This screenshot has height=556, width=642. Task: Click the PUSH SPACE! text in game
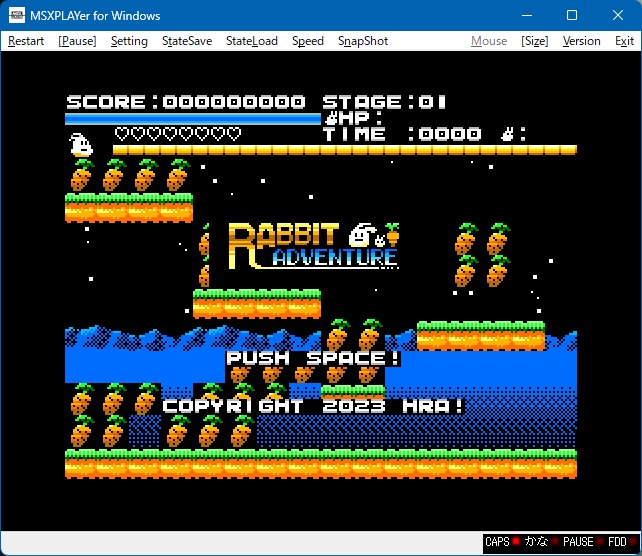pos(313,358)
